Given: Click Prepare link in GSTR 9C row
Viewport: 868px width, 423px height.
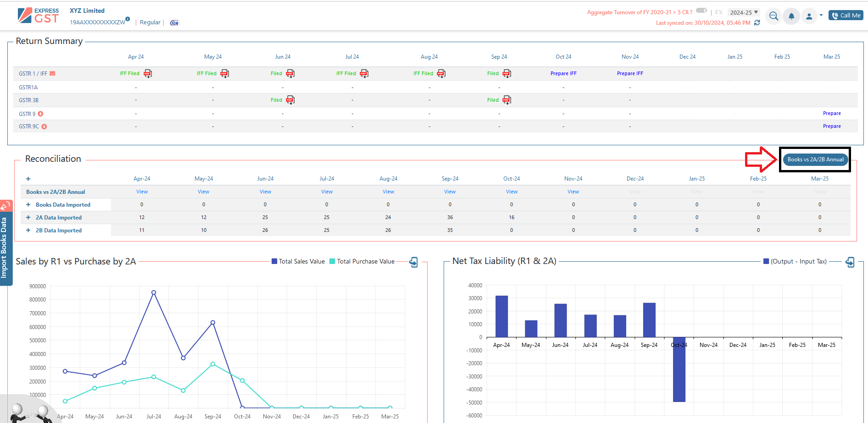Looking at the screenshot, I should click(x=832, y=126).
